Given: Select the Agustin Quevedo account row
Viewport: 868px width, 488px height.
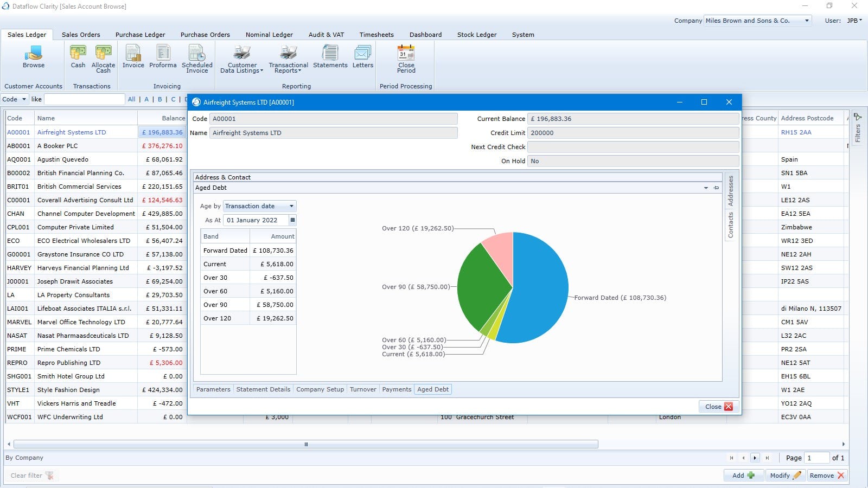Looking at the screenshot, I should click(95, 159).
